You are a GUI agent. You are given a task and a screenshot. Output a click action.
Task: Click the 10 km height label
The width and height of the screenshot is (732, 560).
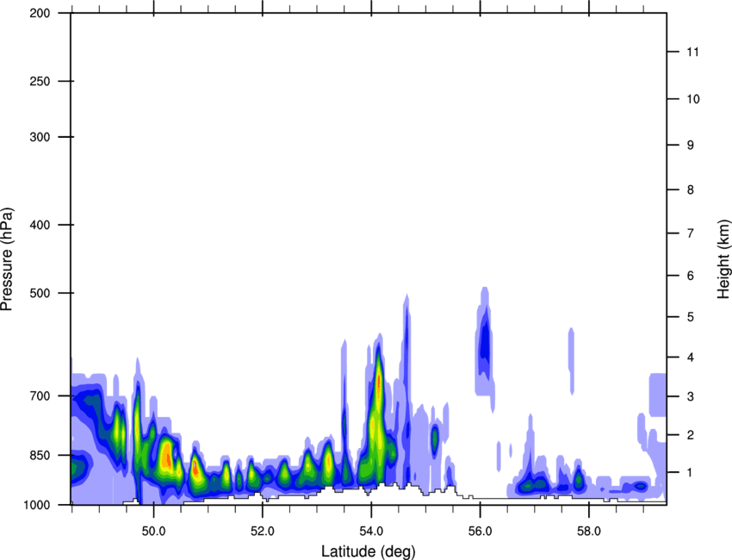[x=693, y=99]
